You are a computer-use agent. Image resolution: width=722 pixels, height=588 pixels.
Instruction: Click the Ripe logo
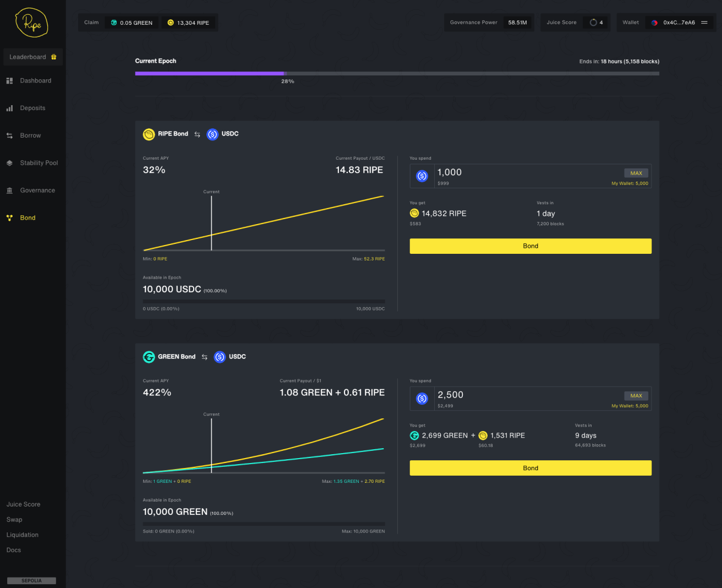point(32,23)
